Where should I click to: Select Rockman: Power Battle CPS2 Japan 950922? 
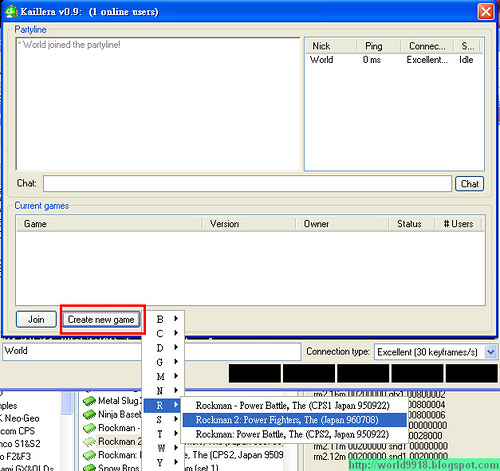point(294,434)
